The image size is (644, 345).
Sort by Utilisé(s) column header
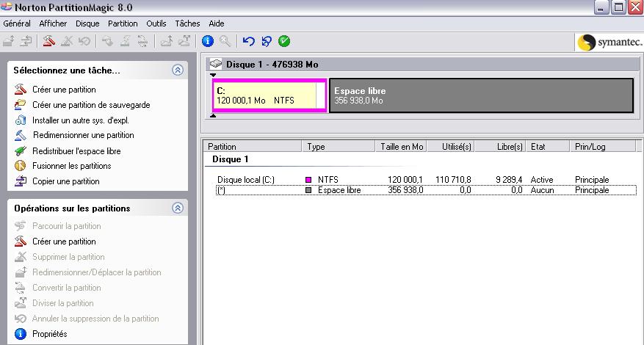pos(451,146)
